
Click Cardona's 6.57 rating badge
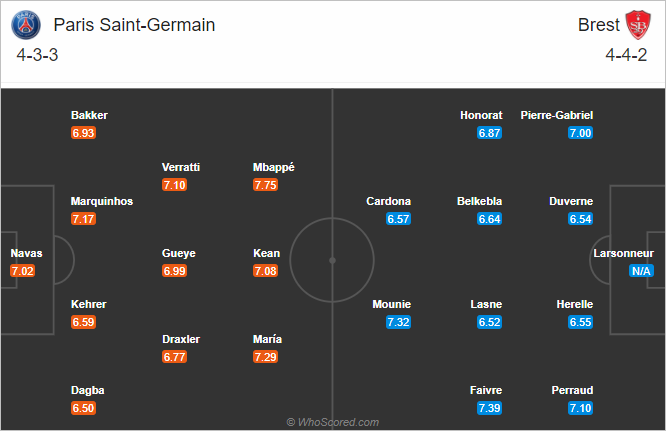[398, 219]
